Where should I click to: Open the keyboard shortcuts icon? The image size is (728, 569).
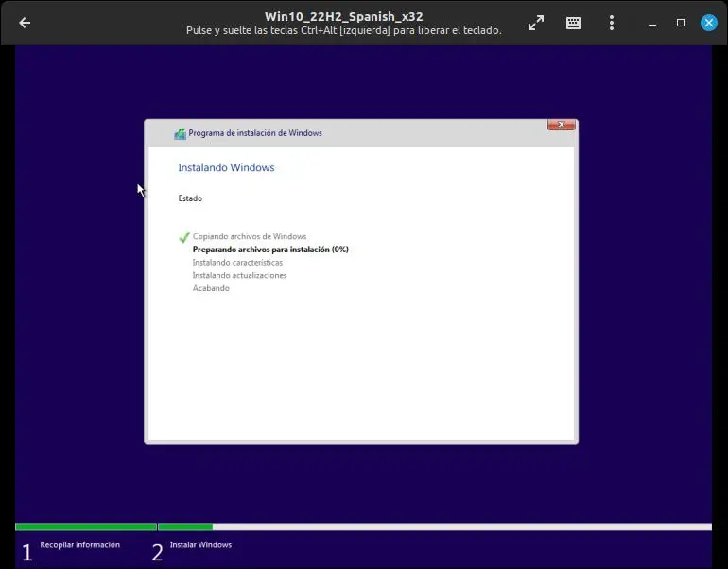(573, 23)
